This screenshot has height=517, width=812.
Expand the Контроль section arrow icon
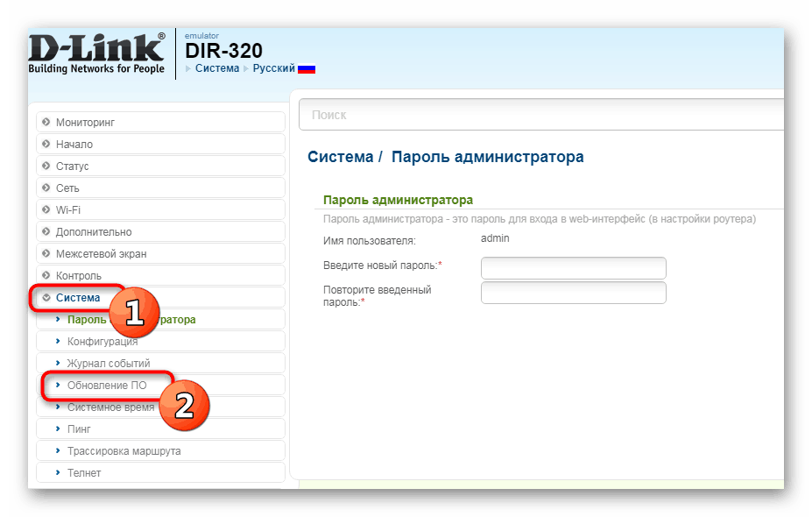(46, 276)
